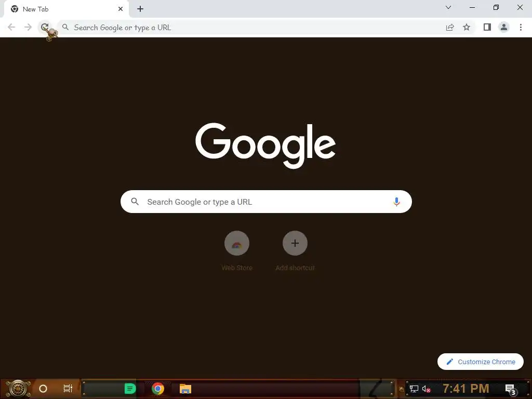Open Chrome's three-dot menu
The height and width of the screenshot is (399, 532).
(521, 27)
